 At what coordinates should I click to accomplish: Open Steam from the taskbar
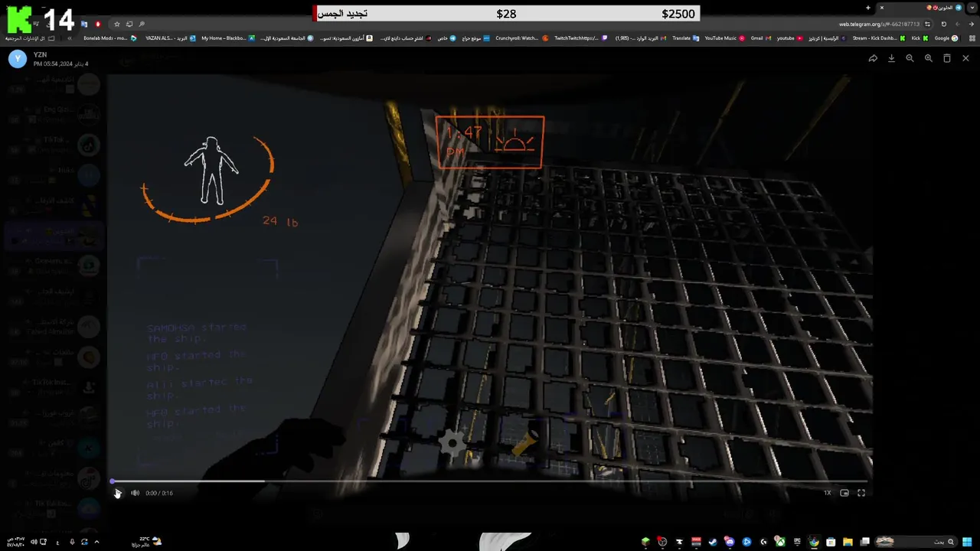point(713,542)
